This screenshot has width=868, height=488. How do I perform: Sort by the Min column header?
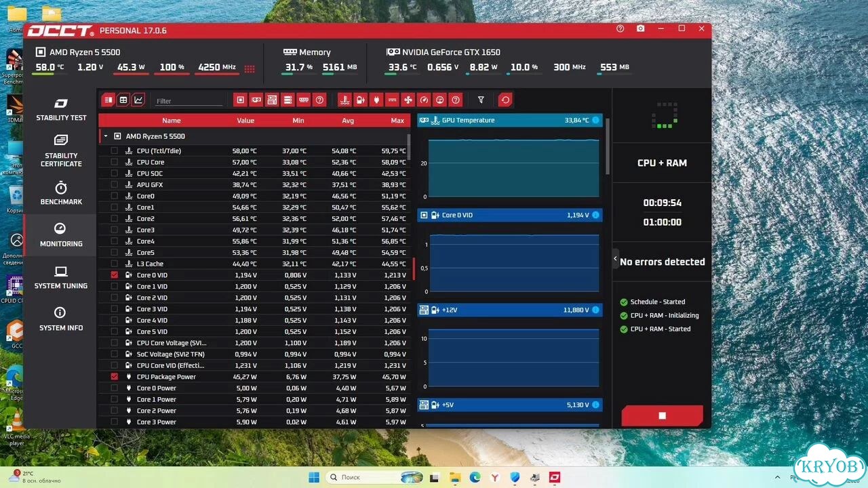pos(298,121)
